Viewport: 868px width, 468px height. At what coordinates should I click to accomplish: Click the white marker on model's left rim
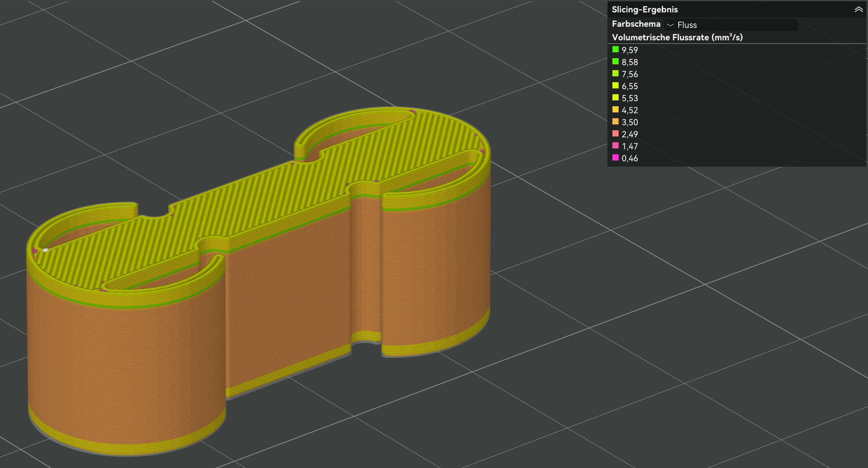(46, 250)
